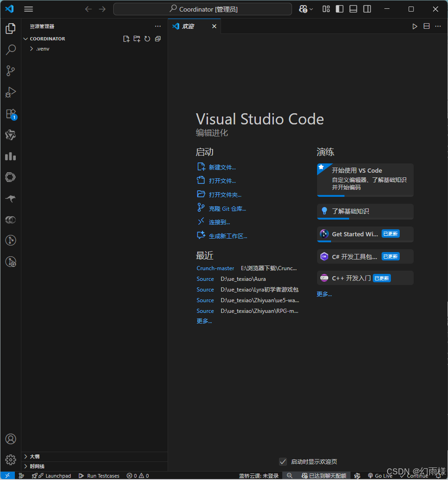The width and height of the screenshot is (448, 480).
Task: Open the Accounts icon in activity bar
Action: [x=10, y=439]
